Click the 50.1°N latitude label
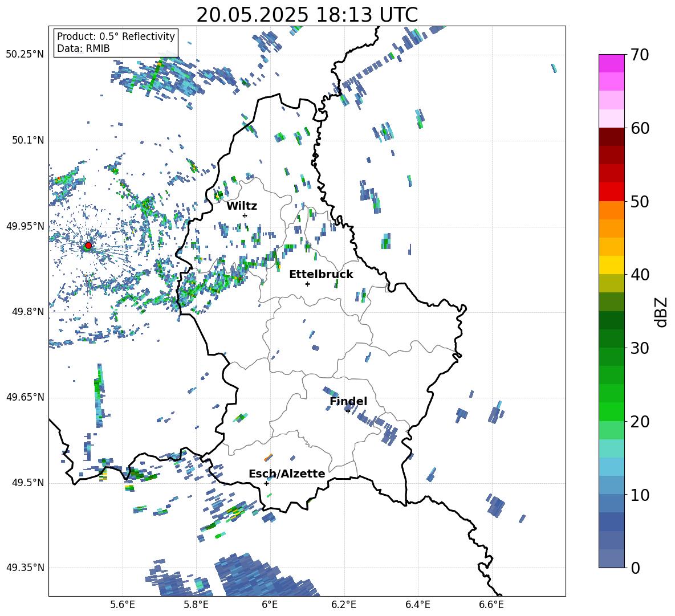 pos(28,140)
